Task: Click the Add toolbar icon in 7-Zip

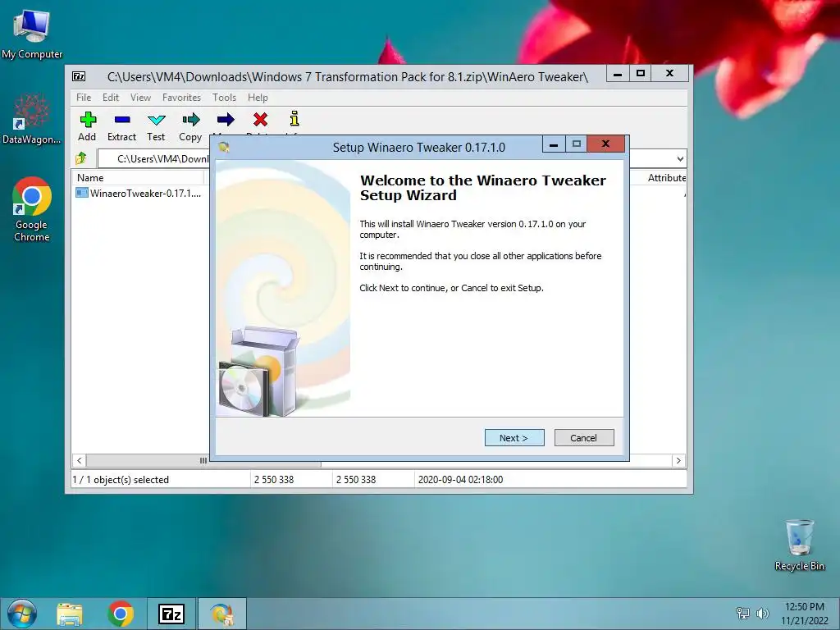Action: pos(88,120)
